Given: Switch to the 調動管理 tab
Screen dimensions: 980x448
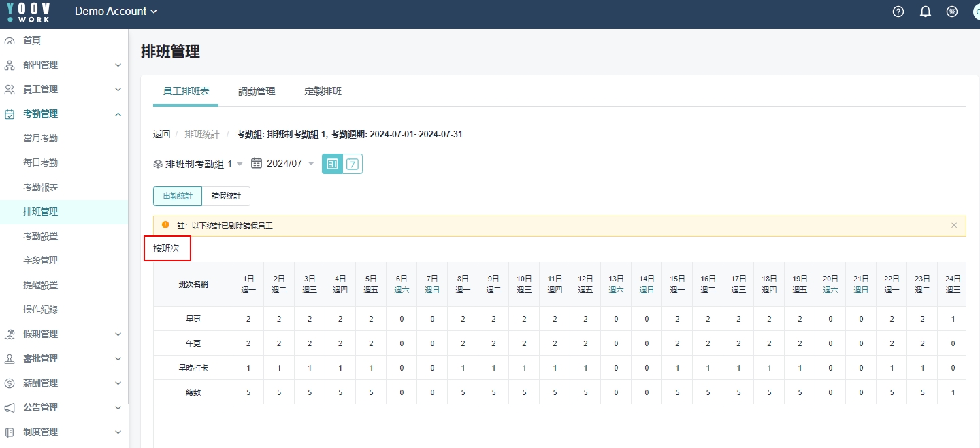Looking at the screenshot, I should (257, 91).
